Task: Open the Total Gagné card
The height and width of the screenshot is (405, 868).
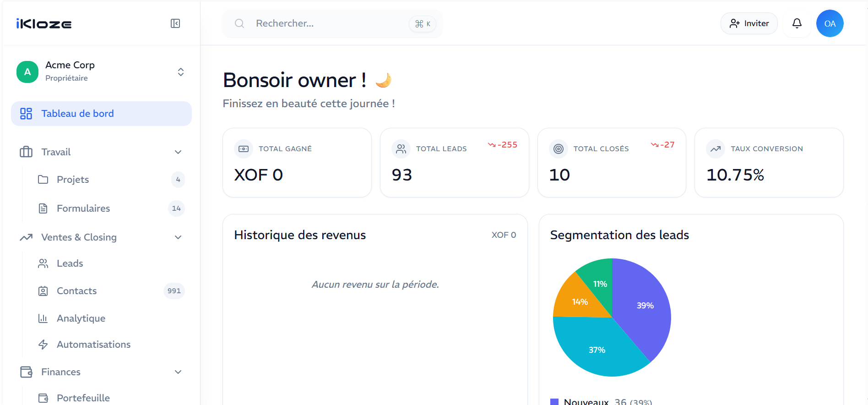Action: 297,163
